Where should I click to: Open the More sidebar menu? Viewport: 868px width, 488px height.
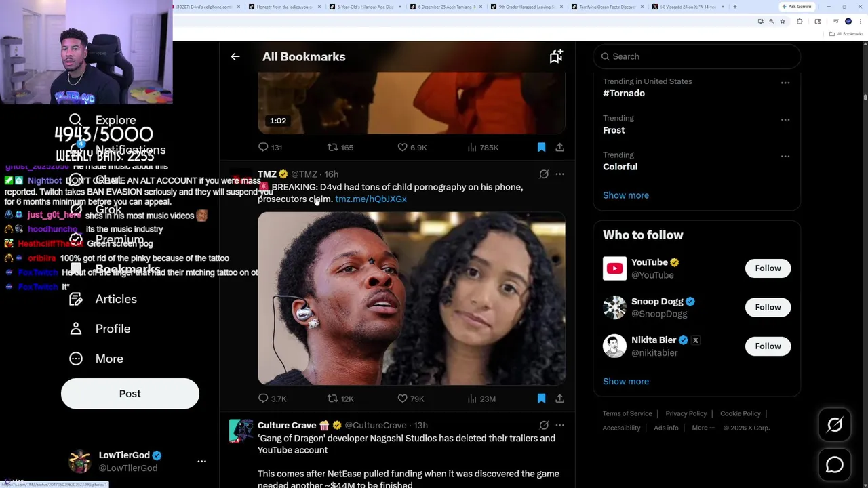[x=96, y=359]
